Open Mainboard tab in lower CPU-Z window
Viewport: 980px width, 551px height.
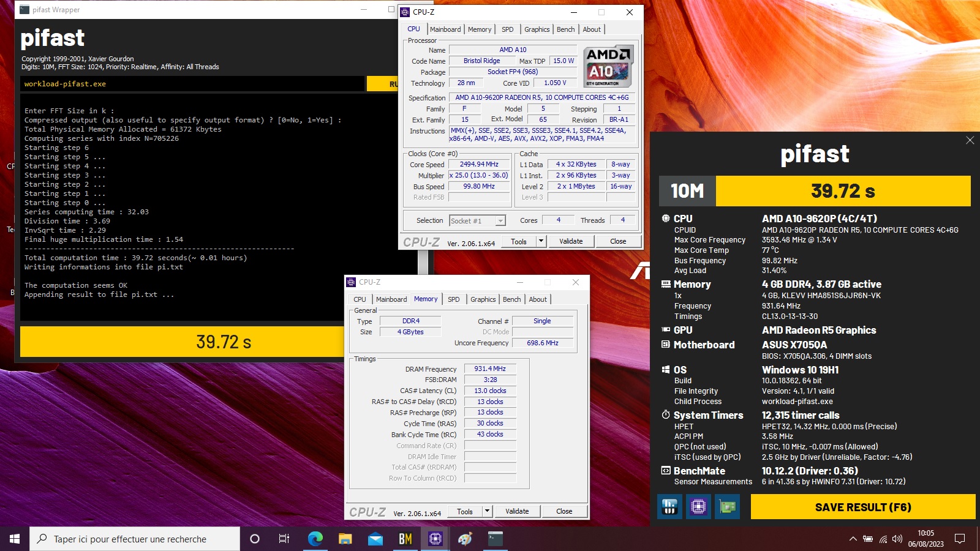coord(391,299)
